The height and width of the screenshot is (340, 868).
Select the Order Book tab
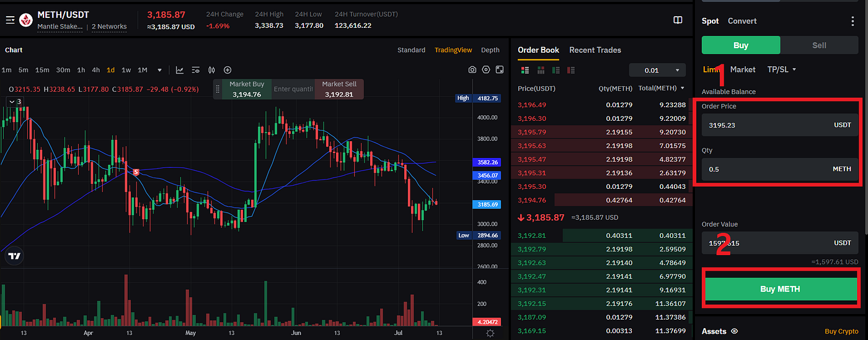pos(538,50)
